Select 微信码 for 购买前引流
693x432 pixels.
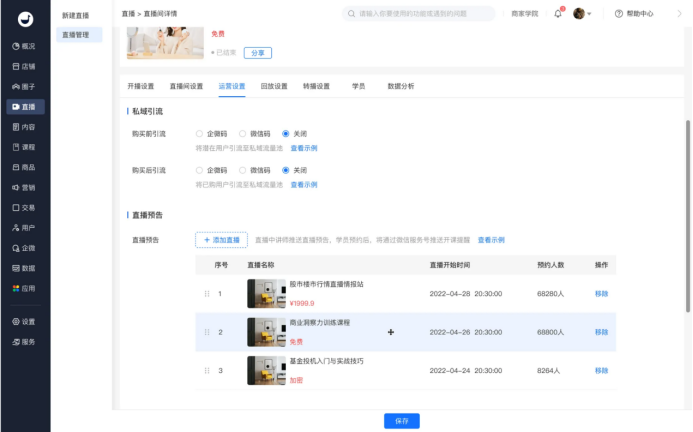[243, 134]
